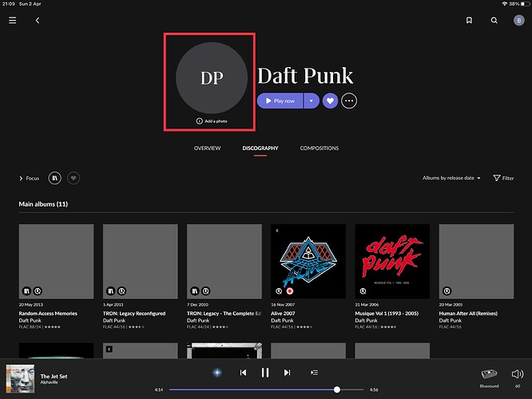Go back using the back arrow
Screen dimensions: 532x399
tap(38, 21)
